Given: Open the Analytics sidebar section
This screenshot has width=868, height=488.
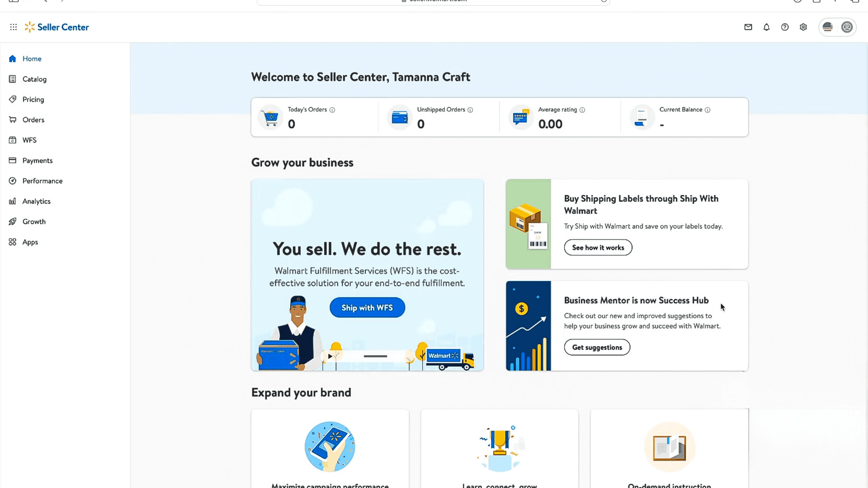Looking at the screenshot, I should (x=36, y=201).
